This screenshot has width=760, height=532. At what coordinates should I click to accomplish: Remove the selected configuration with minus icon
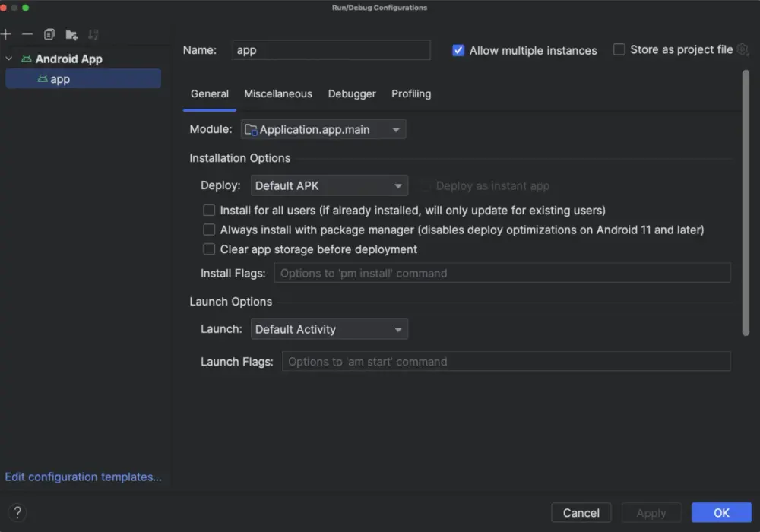(27, 34)
